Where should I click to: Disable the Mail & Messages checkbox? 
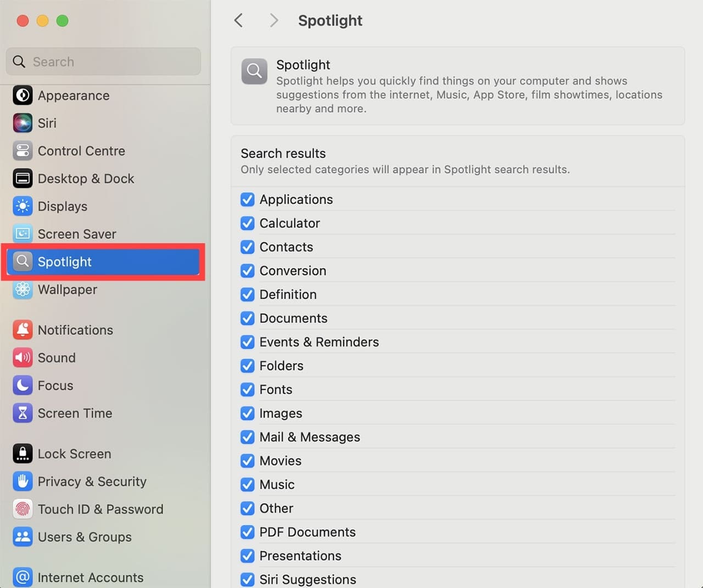coord(248,437)
